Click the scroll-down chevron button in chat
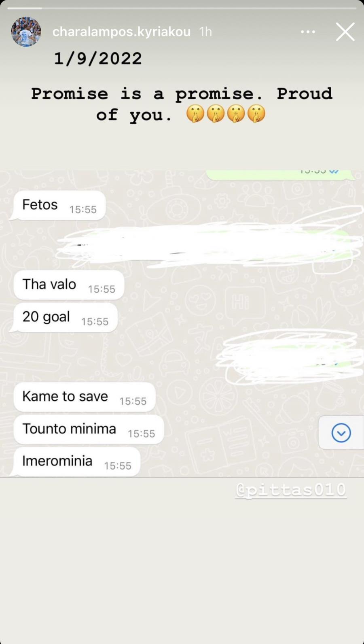Screen dimensions: 364x644 pos(341,433)
